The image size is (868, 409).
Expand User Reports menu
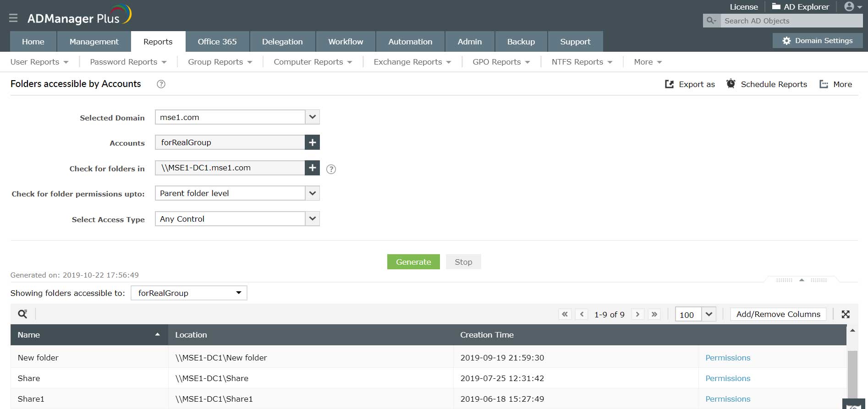pos(39,62)
